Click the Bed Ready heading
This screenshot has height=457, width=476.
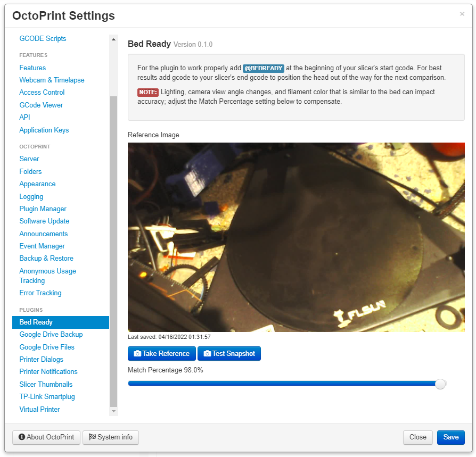(x=150, y=44)
